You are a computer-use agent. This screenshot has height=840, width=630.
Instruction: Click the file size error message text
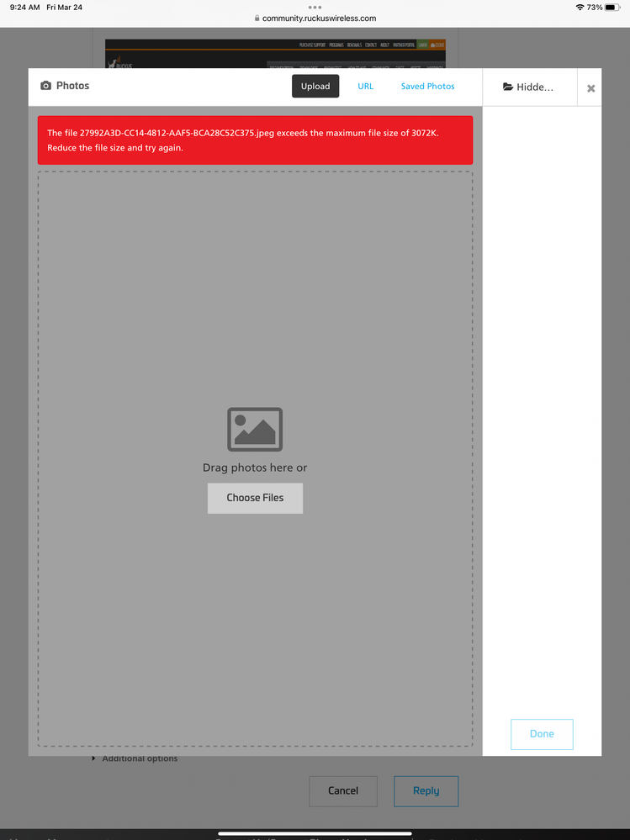243,140
